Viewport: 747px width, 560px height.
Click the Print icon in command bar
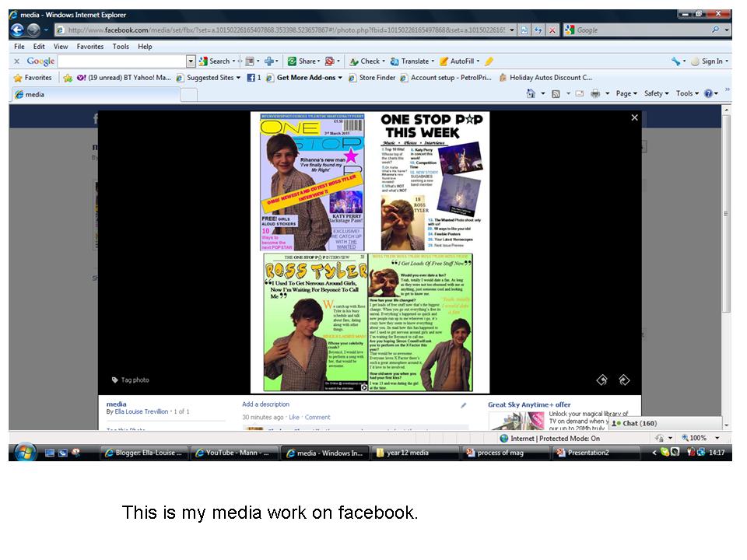[595, 94]
